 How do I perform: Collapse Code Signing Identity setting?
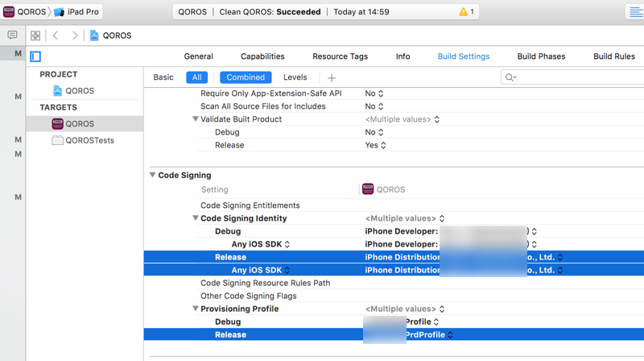point(196,218)
